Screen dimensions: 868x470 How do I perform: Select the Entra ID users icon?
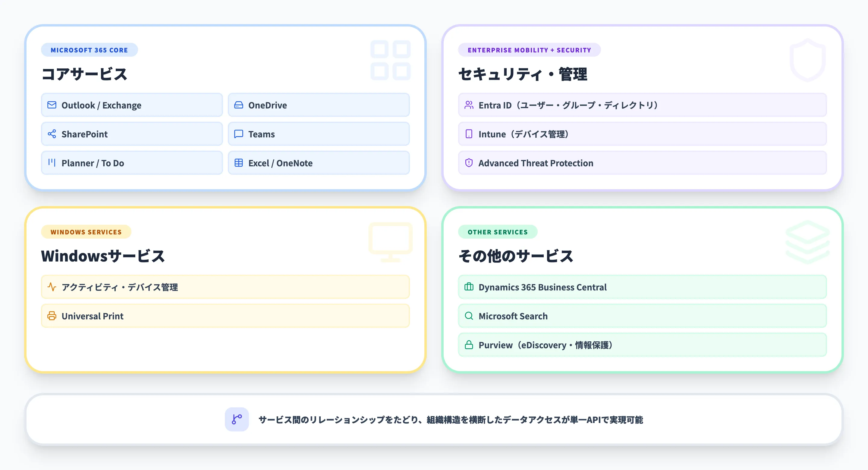pos(469,105)
